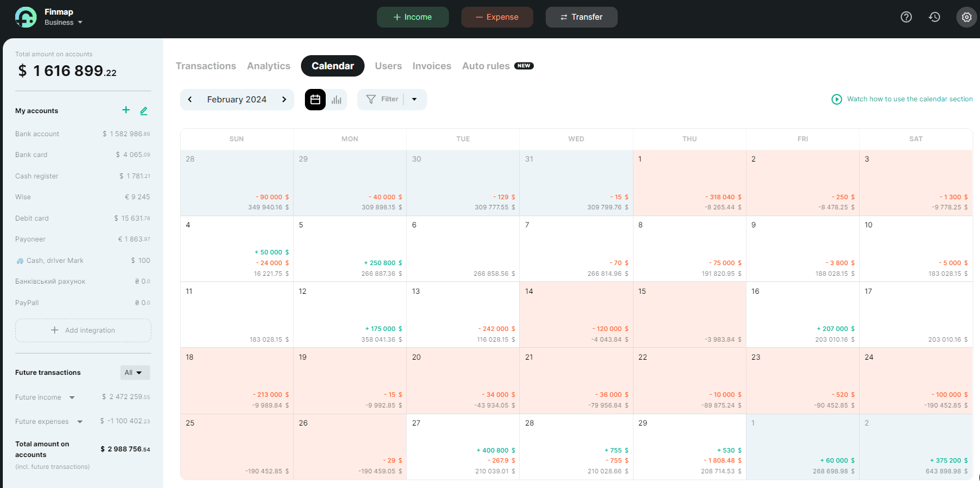980x488 pixels.
Task: Click the -90 000 $ expense on January 28
Action: 272,197
